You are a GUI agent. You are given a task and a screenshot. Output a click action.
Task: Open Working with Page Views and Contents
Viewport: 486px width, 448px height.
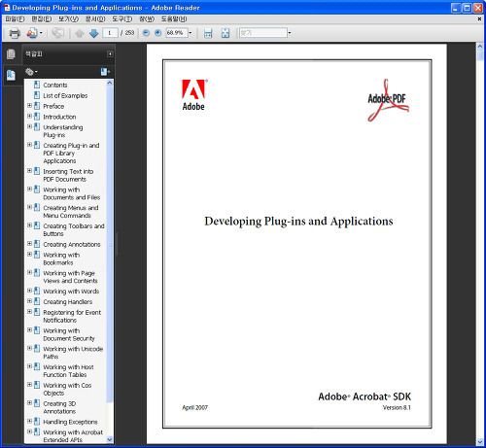tap(70, 277)
